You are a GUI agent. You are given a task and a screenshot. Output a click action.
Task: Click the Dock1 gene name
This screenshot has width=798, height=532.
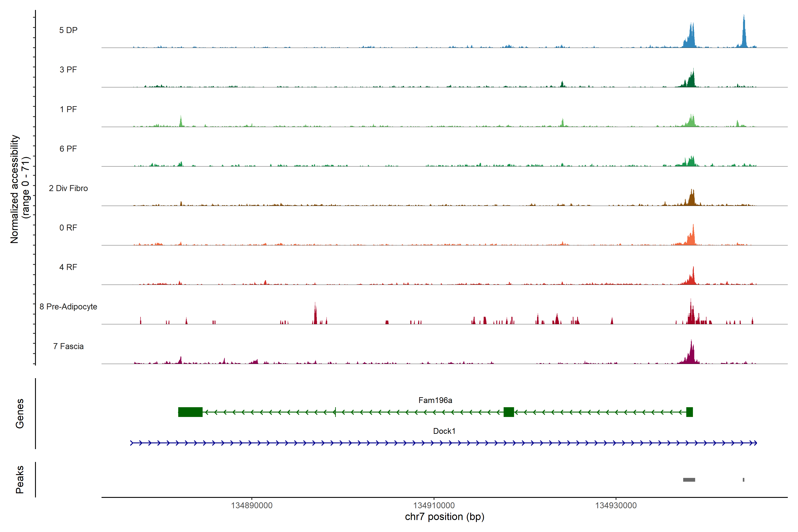click(444, 431)
